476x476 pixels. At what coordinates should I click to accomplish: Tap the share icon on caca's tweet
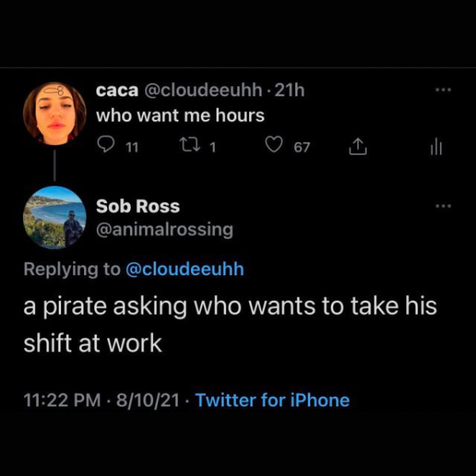[x=357, y=147]
